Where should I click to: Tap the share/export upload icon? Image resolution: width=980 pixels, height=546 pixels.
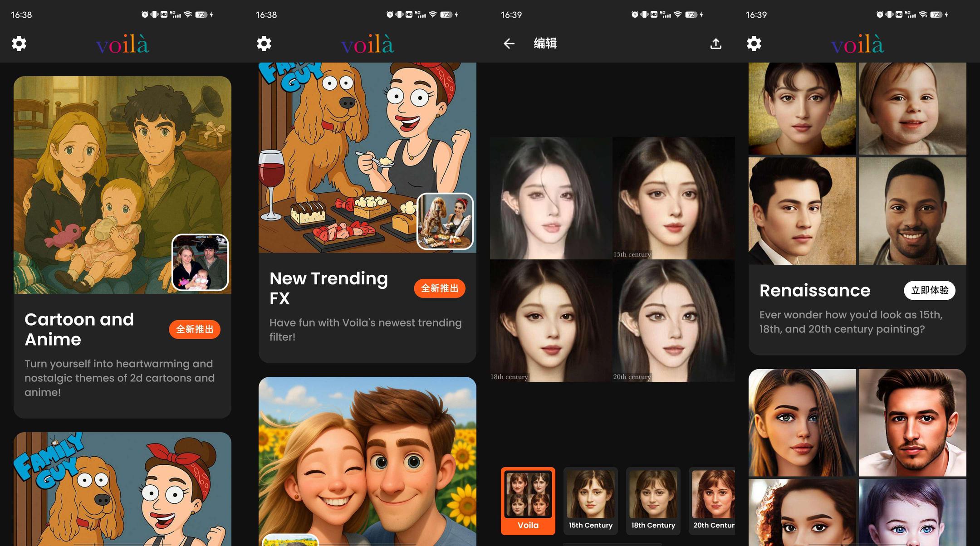pos(715,44)
